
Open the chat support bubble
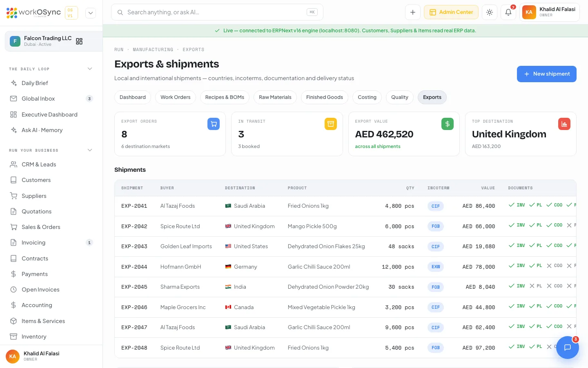point(567,348)
